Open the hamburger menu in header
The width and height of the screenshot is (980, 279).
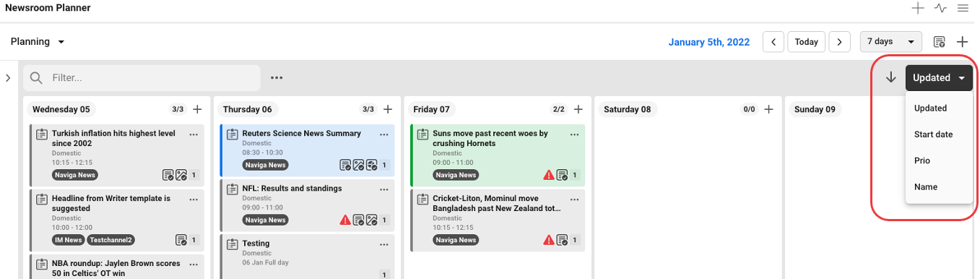963,9
